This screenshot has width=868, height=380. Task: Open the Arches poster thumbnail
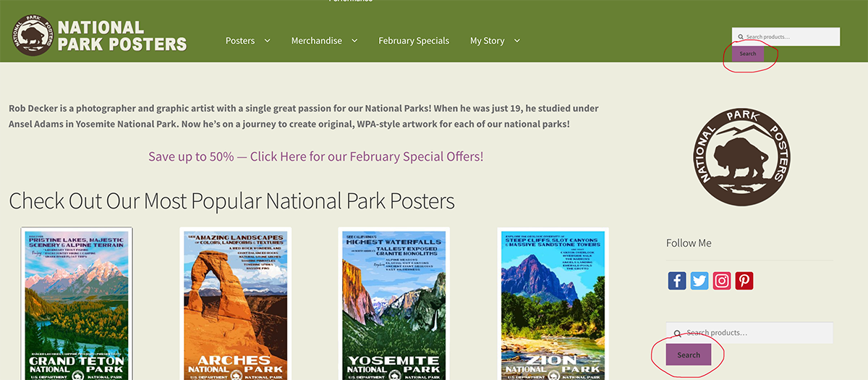[x=235, y=304]
